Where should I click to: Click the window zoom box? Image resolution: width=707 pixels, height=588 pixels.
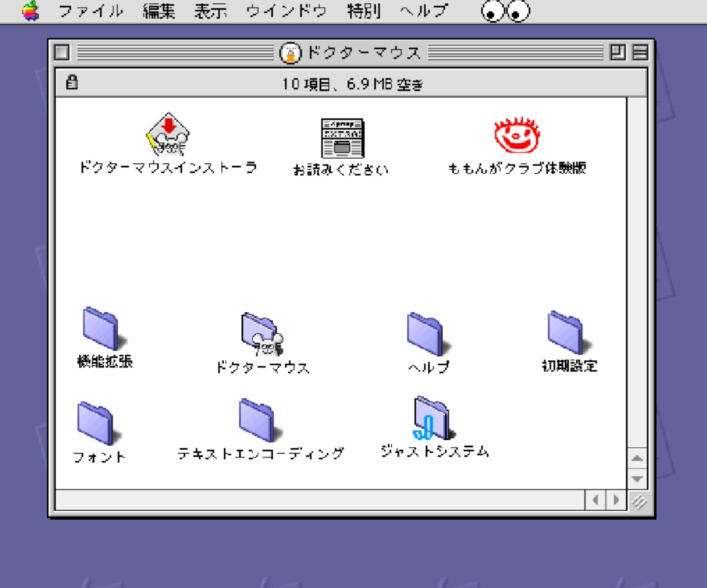tap(618, 52)
